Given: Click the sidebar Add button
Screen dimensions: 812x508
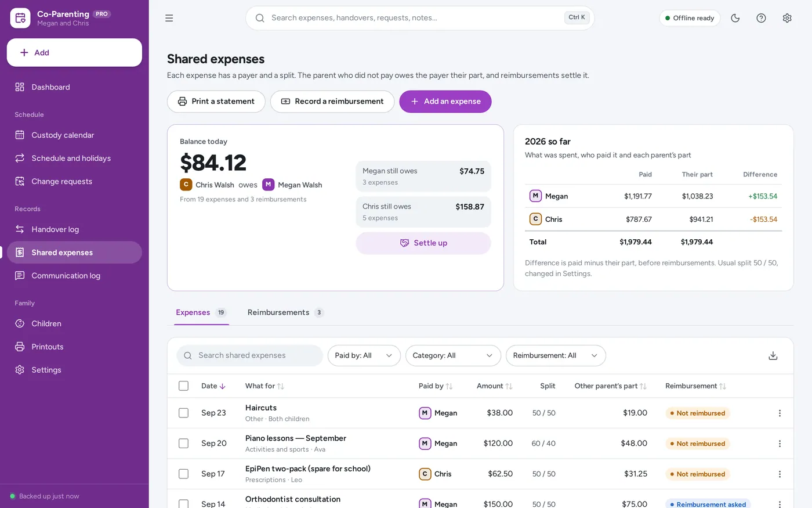Looking at the screenshot, I should pyautogui.click(x=74, y=53).
